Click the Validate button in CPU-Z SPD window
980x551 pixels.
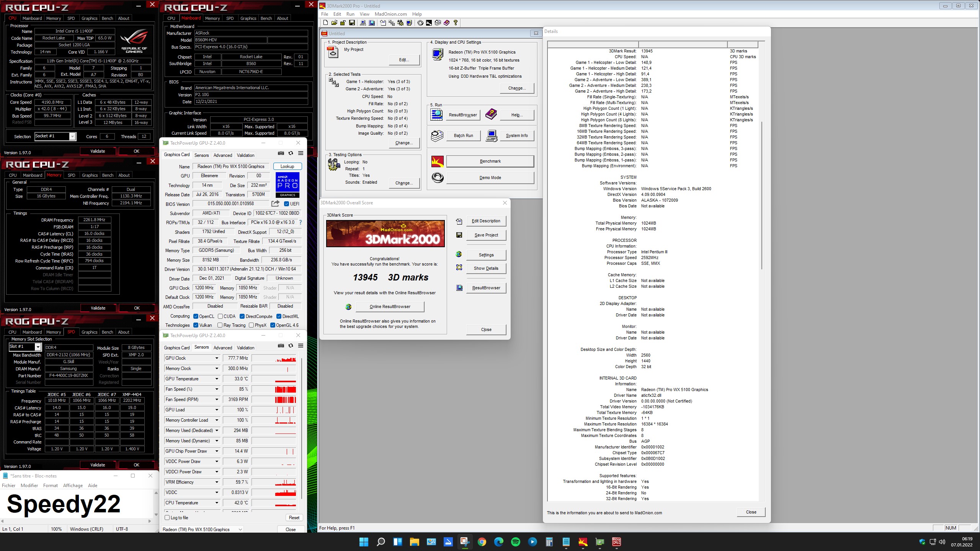(98, 465)
